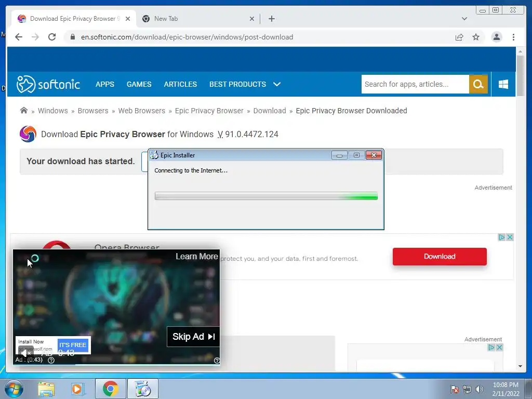The image size is (532, 399).
Task: Click the Epic Installer title bar icon
Action: [154, 155]
